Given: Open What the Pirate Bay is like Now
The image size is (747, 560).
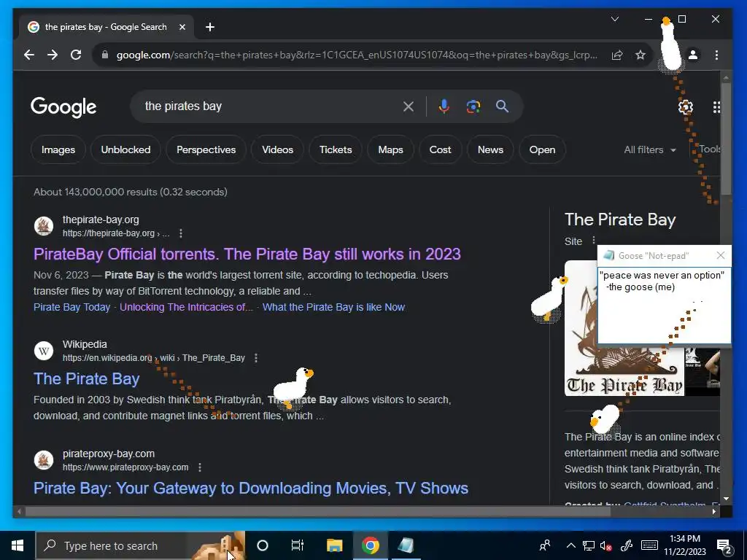Looking at the screenshot, I should [333, 307].
